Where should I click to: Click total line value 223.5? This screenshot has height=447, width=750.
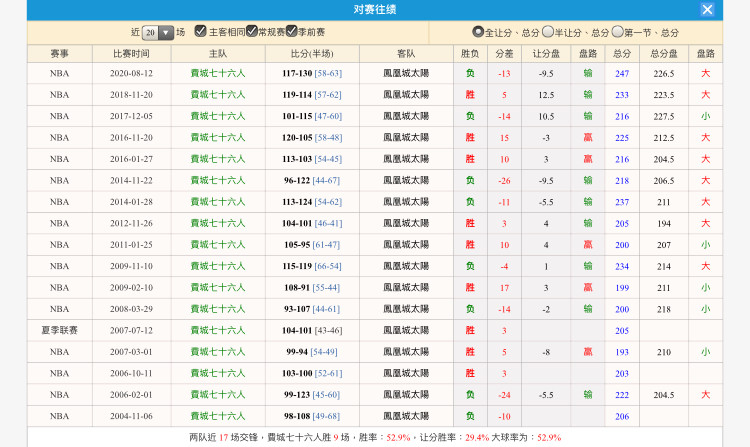[664, 95]
